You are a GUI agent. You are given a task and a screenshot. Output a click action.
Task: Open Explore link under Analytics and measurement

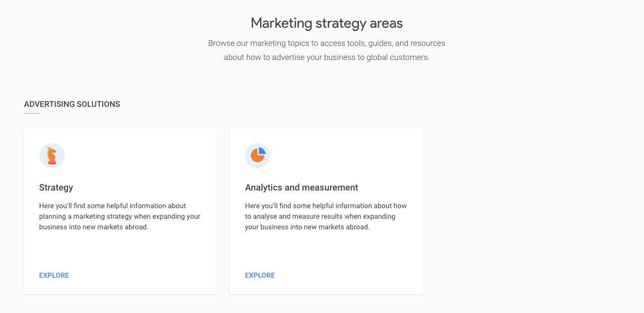coord(260,275)
